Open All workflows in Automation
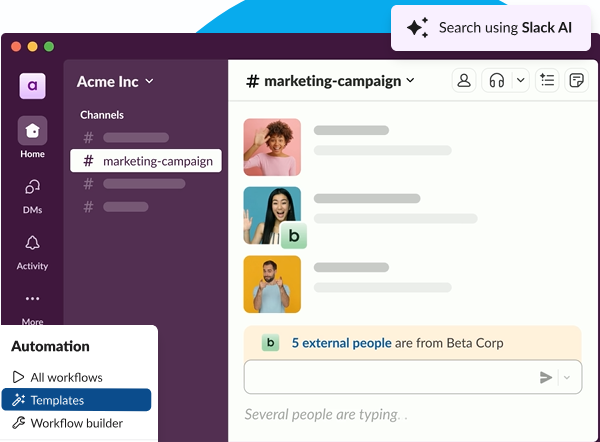The image size is (600, 442). [x=77, y=377]
